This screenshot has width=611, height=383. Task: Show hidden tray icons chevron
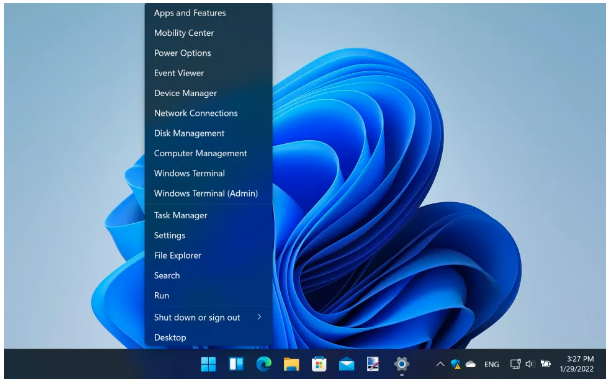click(x=440, y=364)
